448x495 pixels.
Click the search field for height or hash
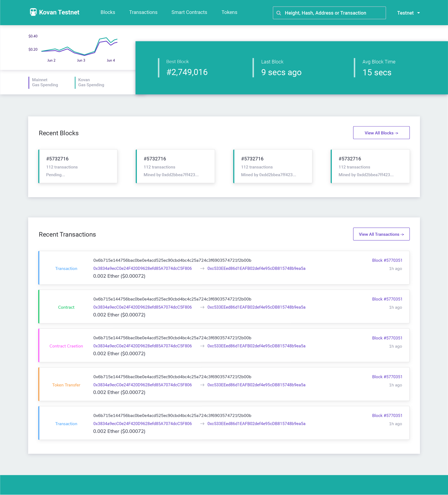point(324,13)
